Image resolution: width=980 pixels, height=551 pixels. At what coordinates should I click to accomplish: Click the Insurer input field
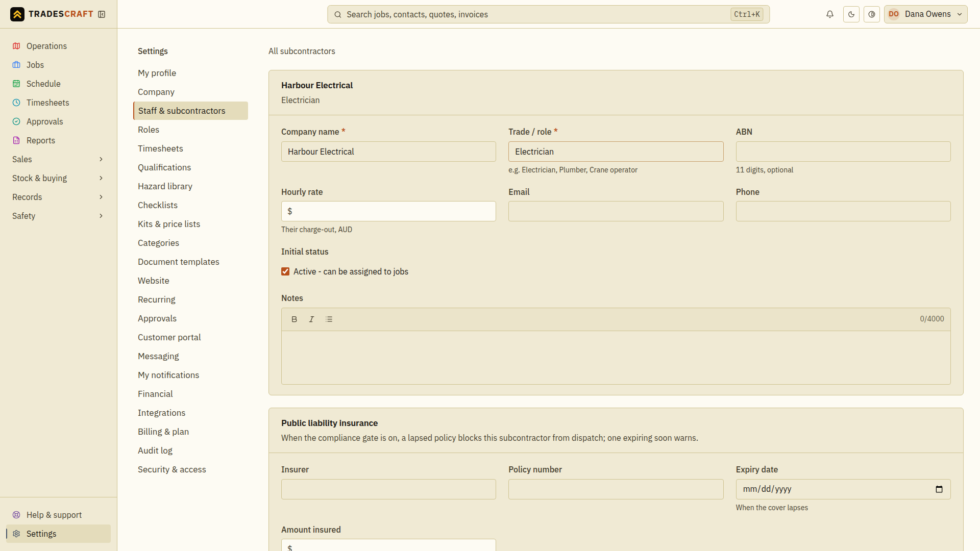(388, 489)
